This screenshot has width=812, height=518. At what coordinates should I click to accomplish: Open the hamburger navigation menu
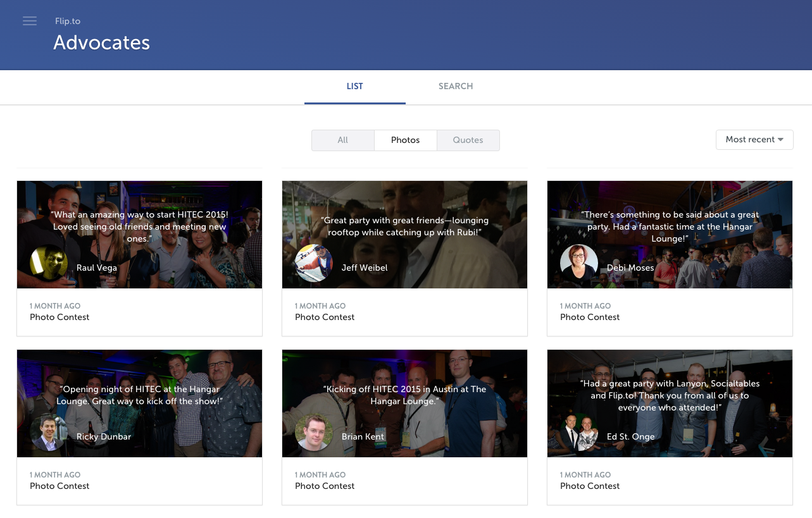click(x=30, y=21)
